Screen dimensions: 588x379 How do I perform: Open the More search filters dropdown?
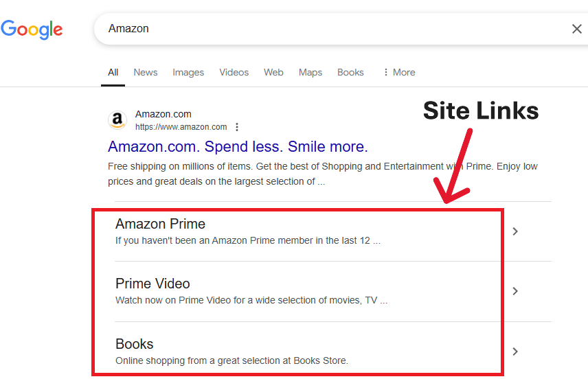pyautogui.click(x=399, y=72)
